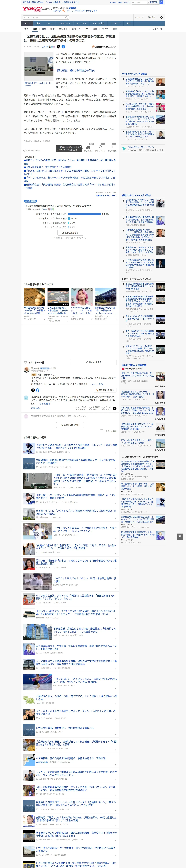Share 石川一郎's comment on Facebook

(38, 390)
